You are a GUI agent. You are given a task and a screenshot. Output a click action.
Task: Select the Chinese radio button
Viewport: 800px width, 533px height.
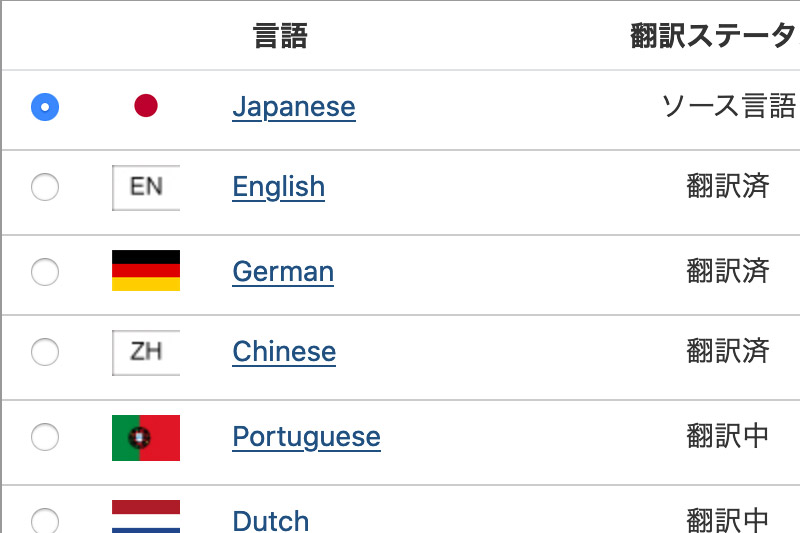click(x=45, y=352)
